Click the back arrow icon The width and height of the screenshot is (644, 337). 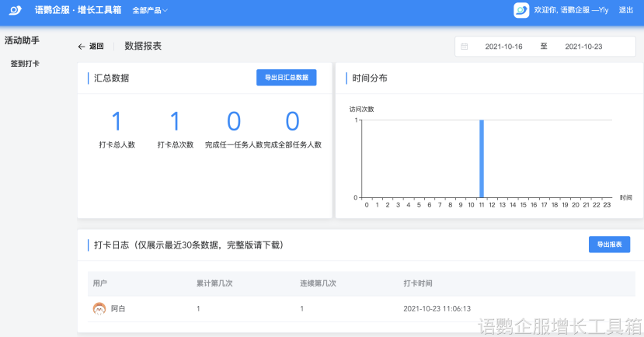click(x=82, y=47)
